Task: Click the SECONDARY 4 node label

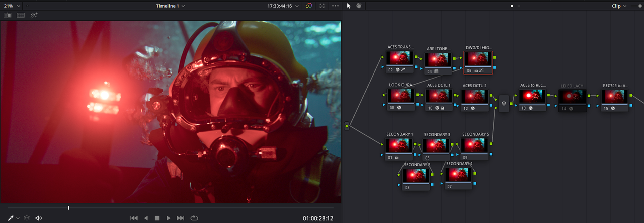Action: coord(459,164)
